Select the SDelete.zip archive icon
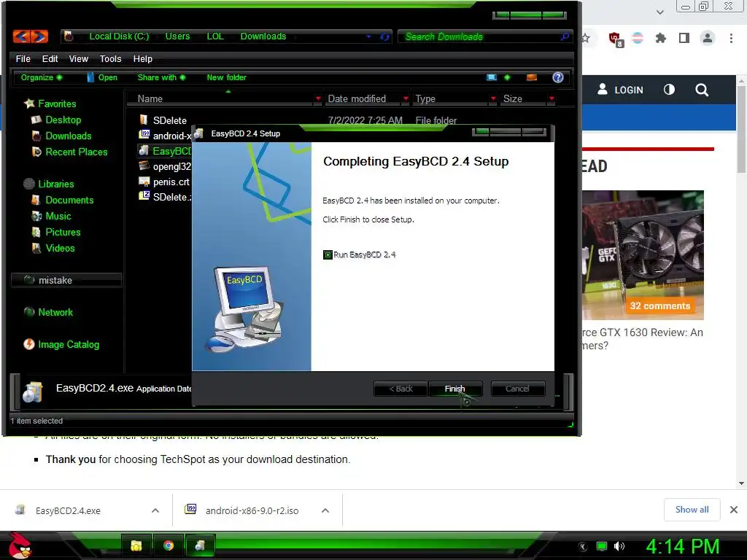747x560 pixels. pyautogui.click(x=144, y=195)
